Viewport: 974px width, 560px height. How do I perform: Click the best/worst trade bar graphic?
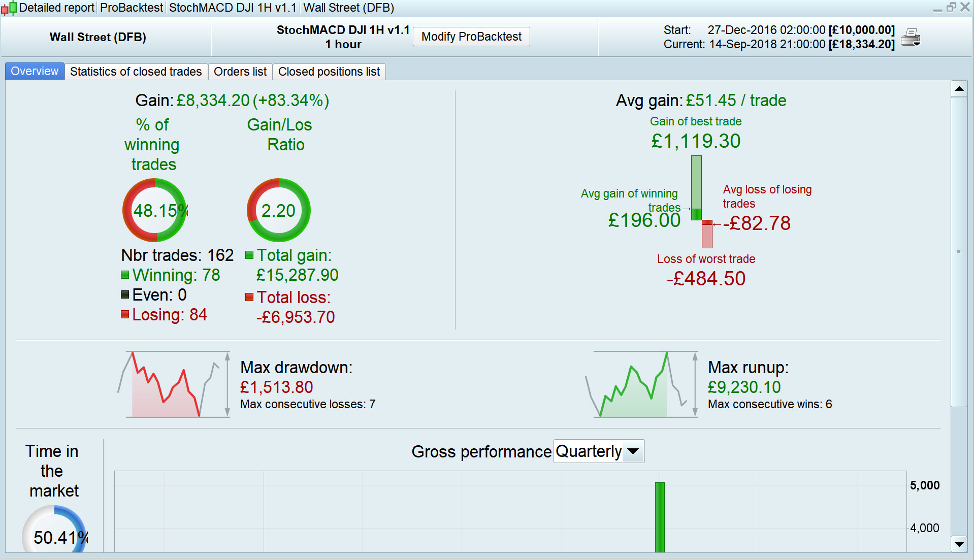[x=702, y=202]
